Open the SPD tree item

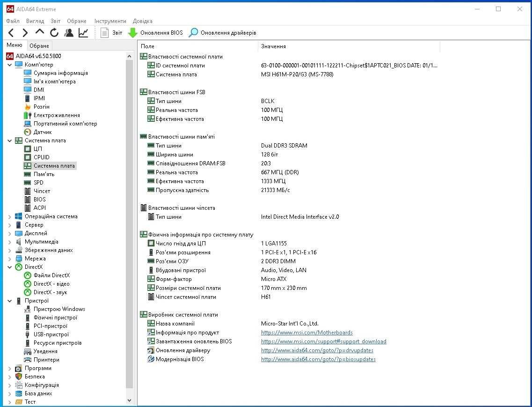pos(34,183)
